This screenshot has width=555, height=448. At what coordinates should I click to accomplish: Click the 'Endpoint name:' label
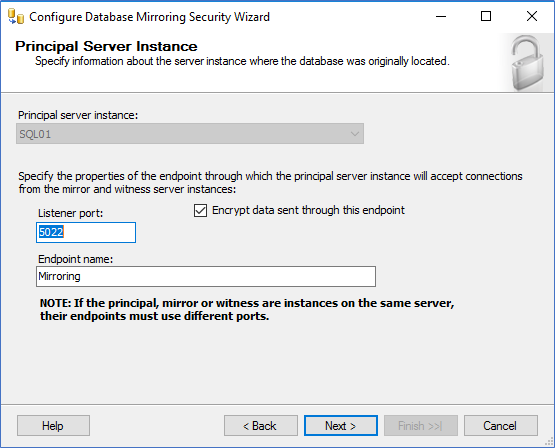point(75,259)
